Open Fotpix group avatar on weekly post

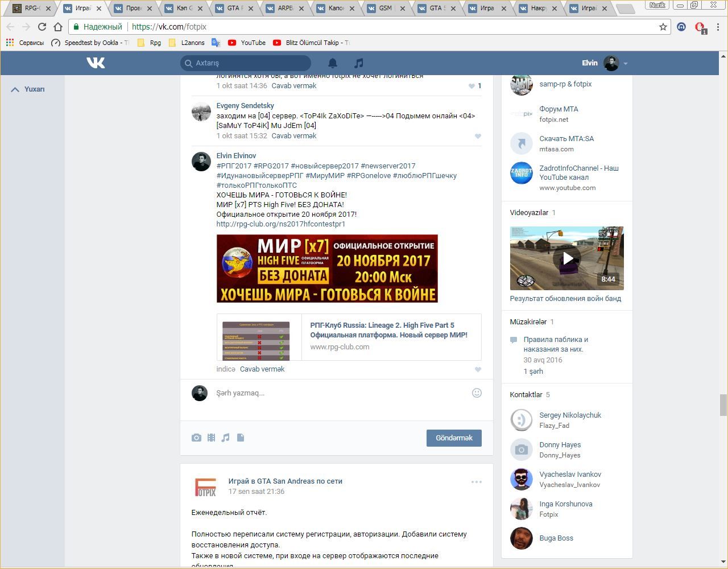(x=205, y=486)
